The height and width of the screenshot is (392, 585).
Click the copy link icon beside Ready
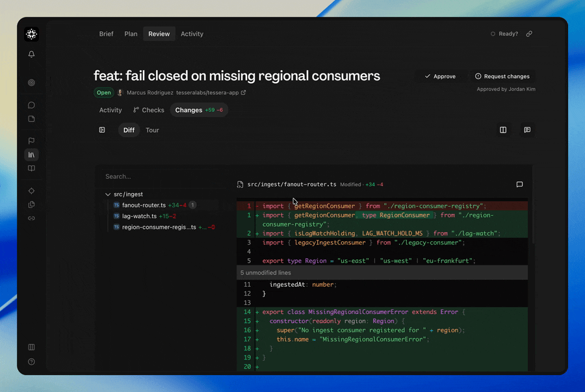tap(529, 34)
